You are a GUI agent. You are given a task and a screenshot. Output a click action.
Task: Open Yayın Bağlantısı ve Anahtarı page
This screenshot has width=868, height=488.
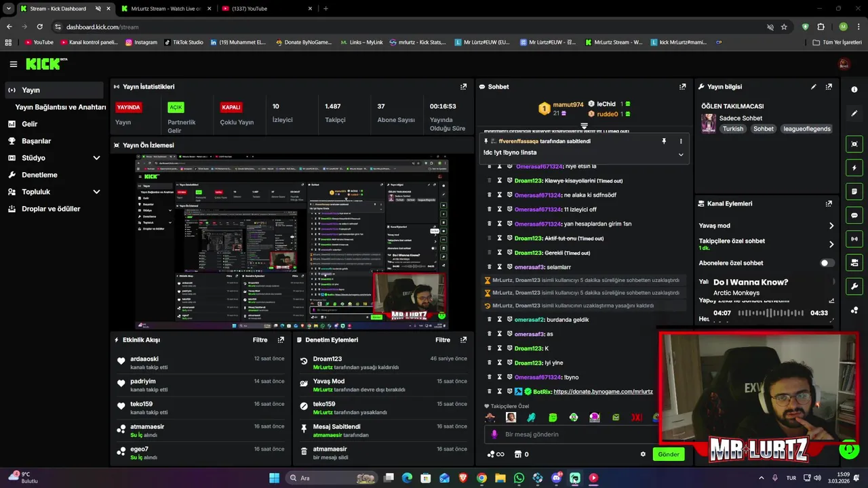pyautogui.click(x=60, y=107)
